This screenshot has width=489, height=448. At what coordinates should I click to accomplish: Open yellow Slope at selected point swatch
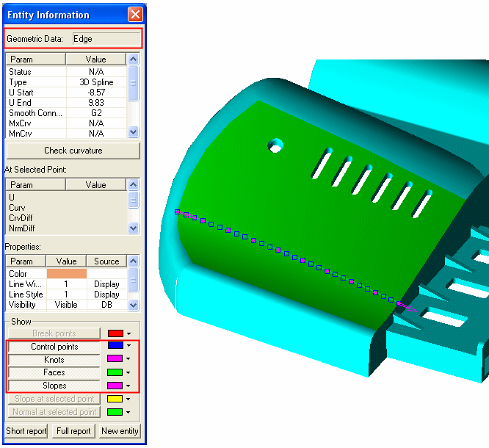(115, 399)
